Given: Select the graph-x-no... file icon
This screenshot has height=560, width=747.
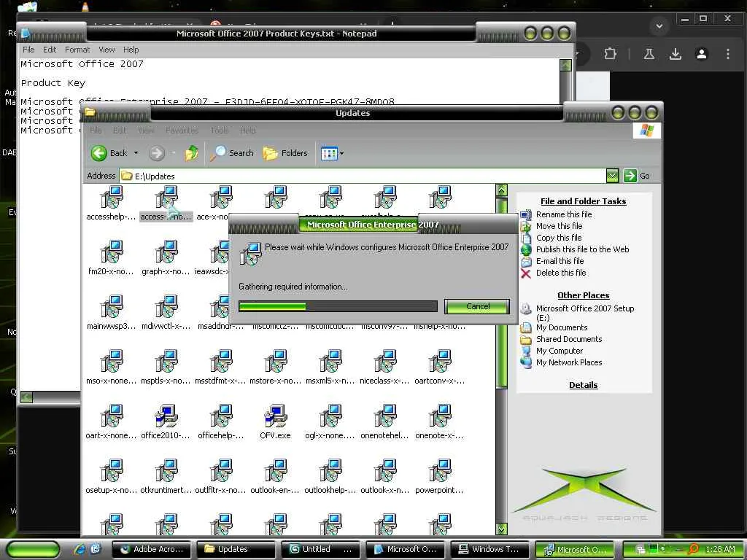Looking at the screenshot, I should click(166, 252).
